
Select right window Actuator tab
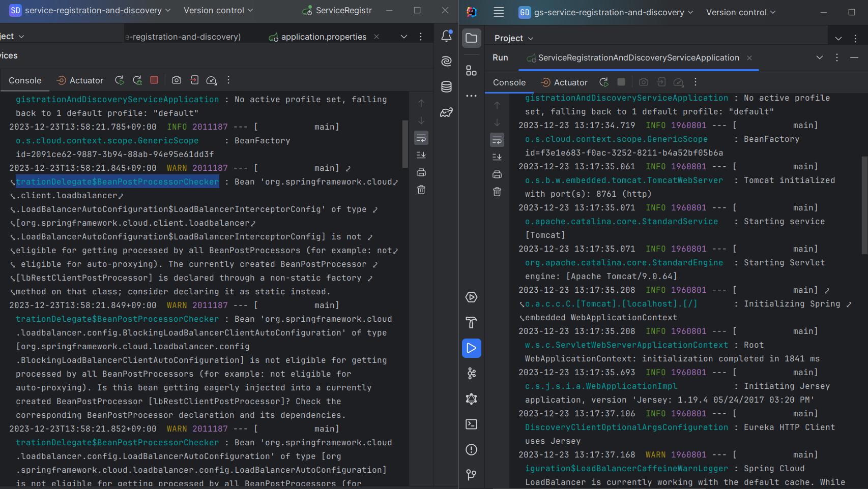pyautogui.click(x=564, y=82)
